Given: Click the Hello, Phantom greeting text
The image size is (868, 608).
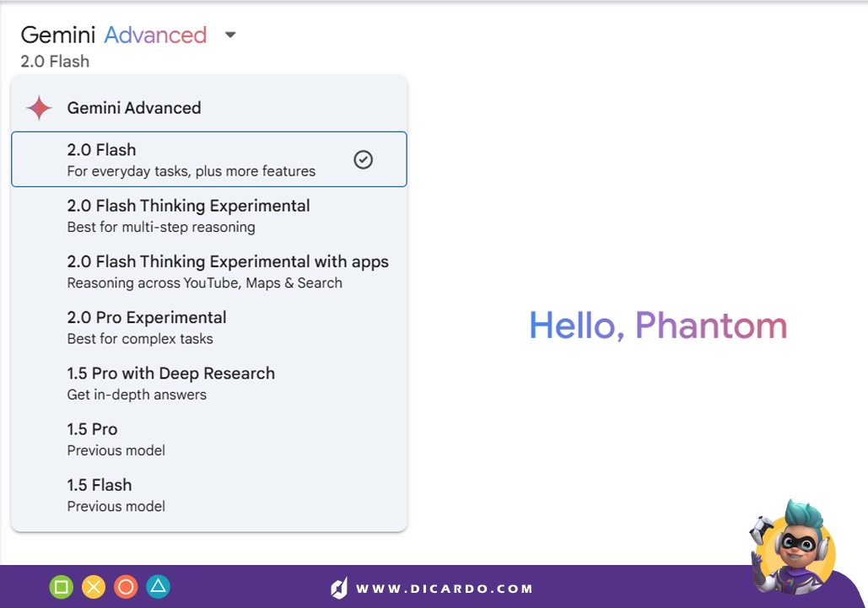Looking at the screenshot, I should coord(658,326).
